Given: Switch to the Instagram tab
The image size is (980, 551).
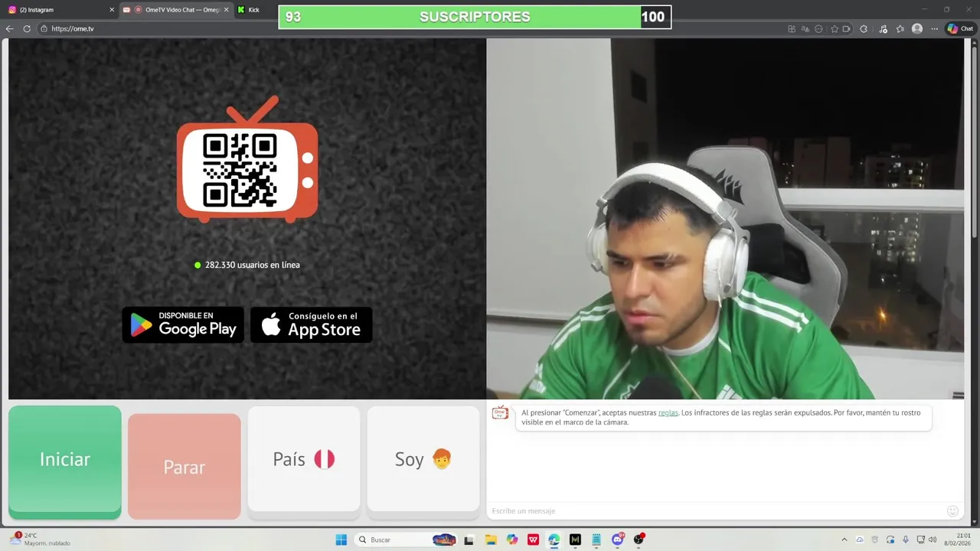Looking at the screenshot, I should [x=60, y=10].
